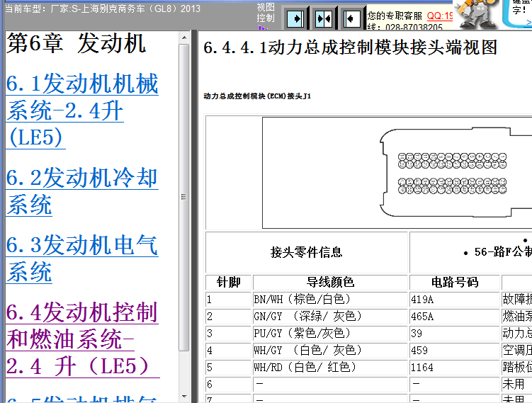Click the 当前车型 vehicle info text
532x403 pixels.
(103, 8)
